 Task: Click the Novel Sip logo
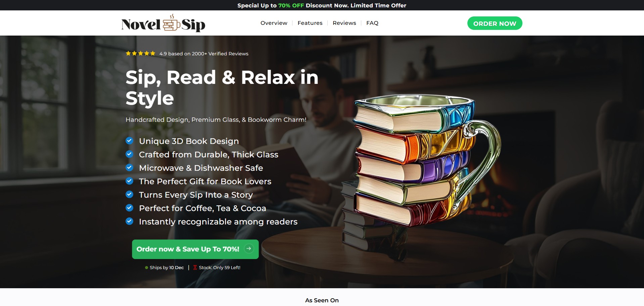coord(163,23)
